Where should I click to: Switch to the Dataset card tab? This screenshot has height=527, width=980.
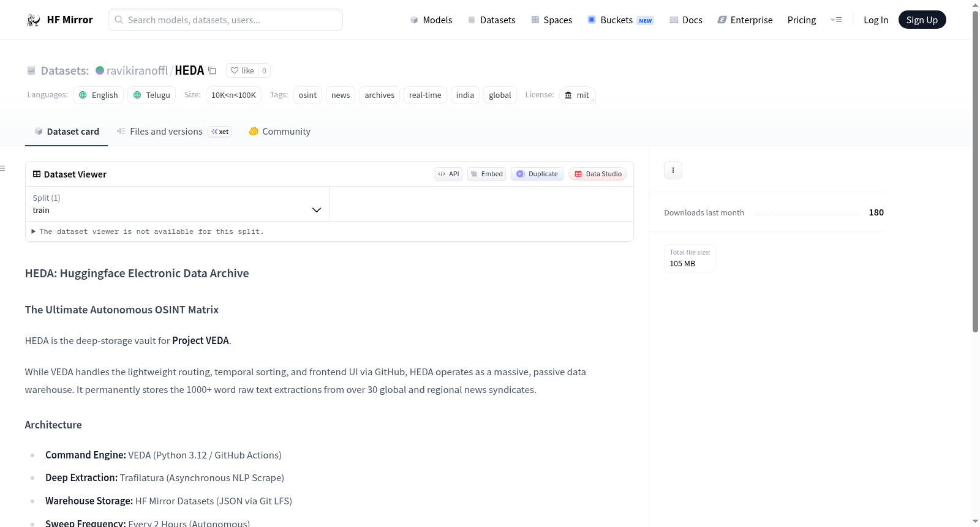click(x=67, y=132)
